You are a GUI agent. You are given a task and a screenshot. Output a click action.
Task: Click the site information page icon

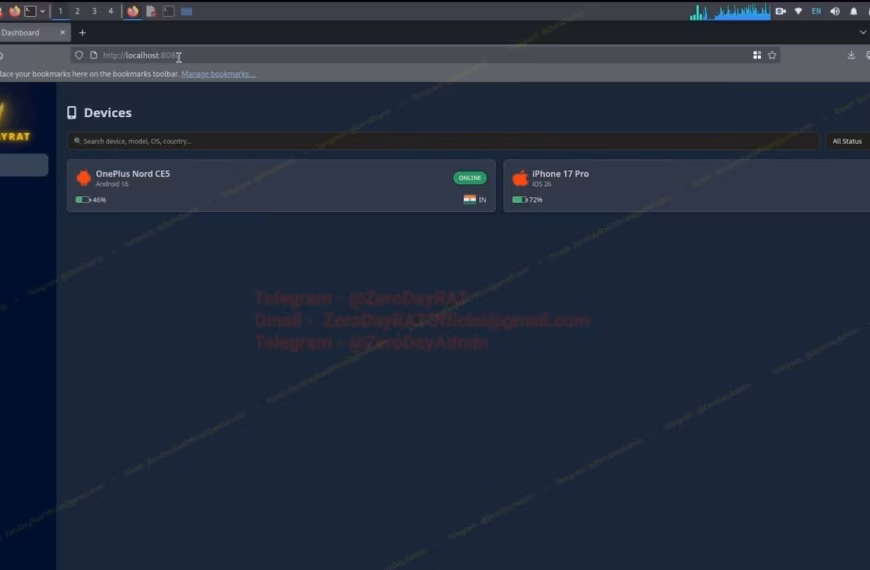click(x=93, y=55)
